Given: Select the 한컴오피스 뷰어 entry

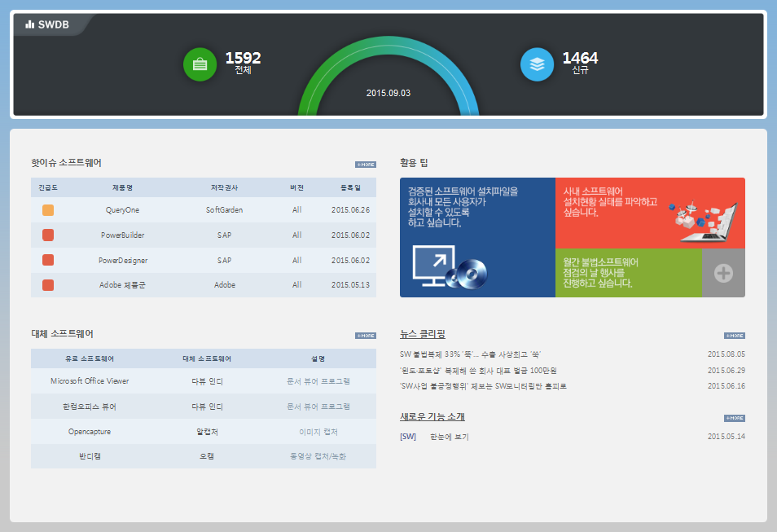Looking at the screenshot, I should (x=90, y=407).
